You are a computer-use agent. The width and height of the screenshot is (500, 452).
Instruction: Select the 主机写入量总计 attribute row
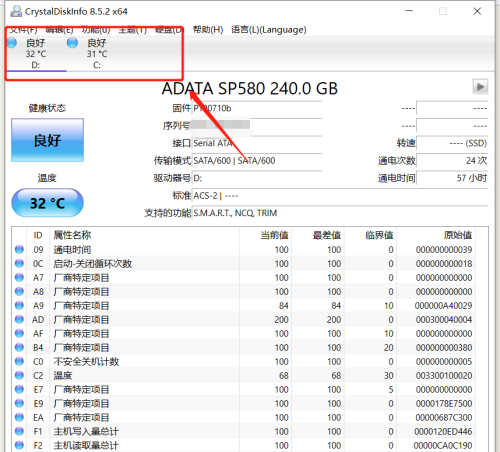pos(245,432)
